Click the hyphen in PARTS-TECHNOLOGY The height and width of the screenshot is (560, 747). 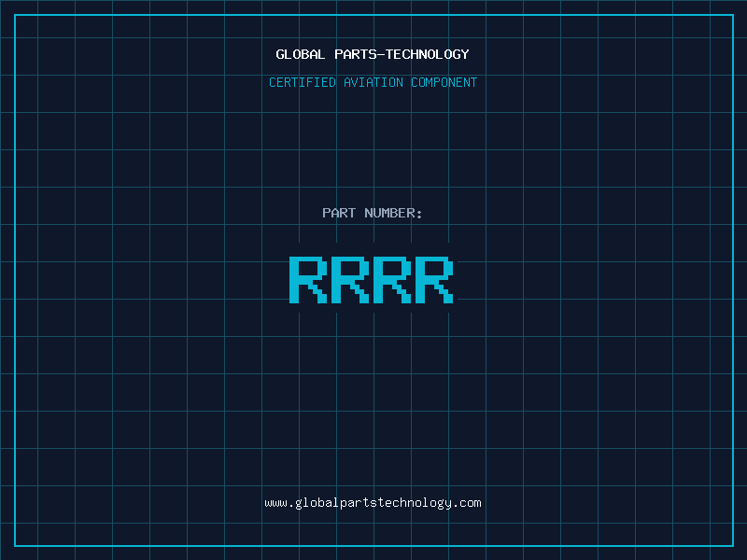pyautogui.click(x=381, y=54)
